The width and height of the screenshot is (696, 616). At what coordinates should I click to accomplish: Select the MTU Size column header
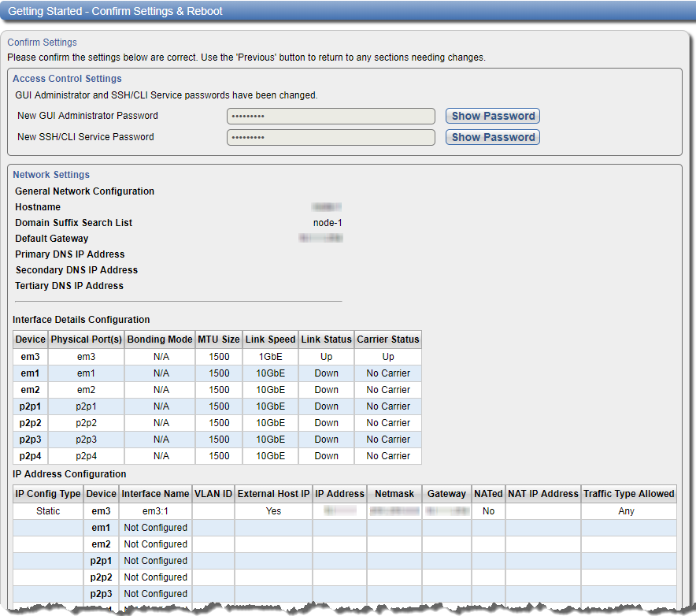point(219,340)
